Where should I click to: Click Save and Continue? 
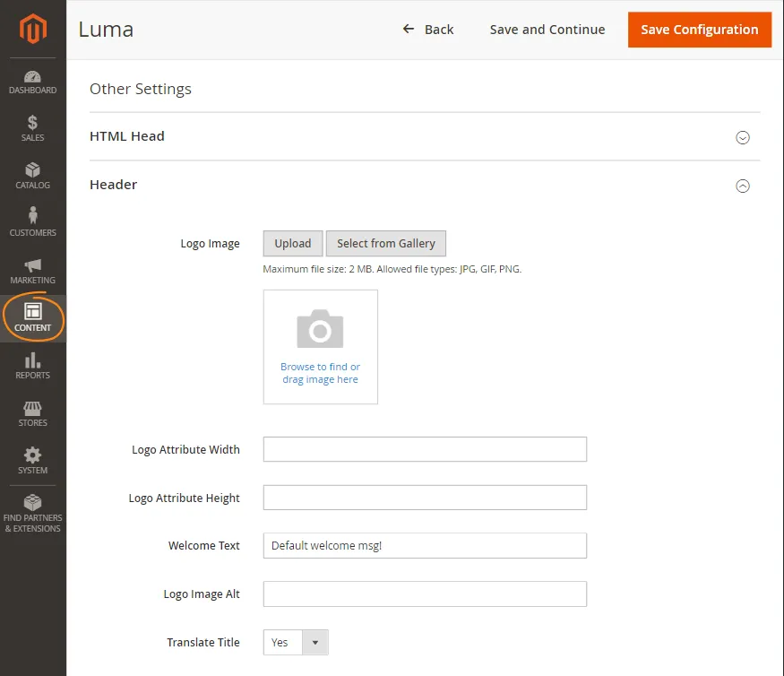(547, 30)
